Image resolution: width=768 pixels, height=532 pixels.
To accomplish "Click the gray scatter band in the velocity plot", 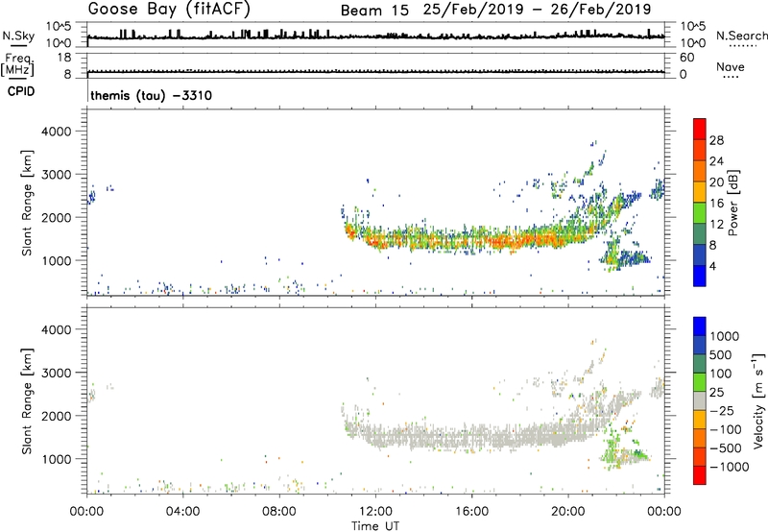I will click(x=470, y=437).
